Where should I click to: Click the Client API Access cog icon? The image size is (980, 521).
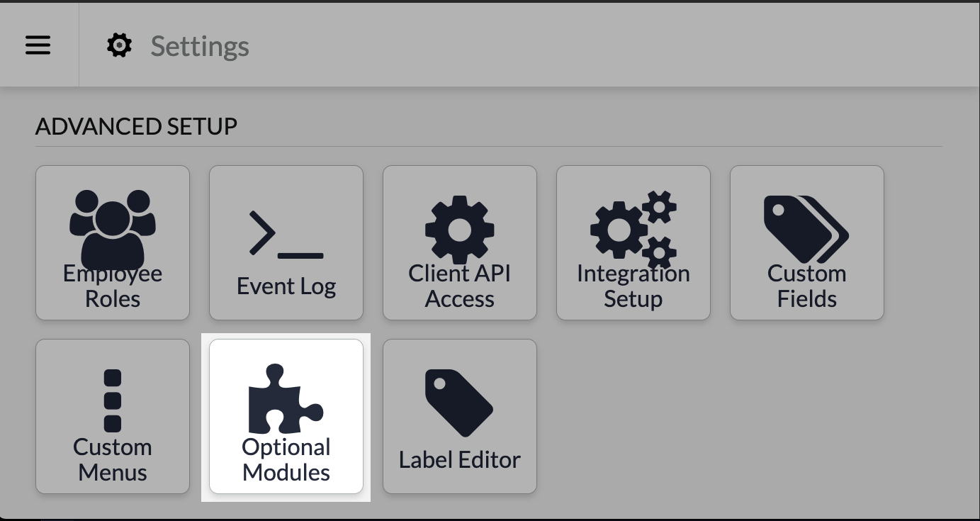click(459, 229)
